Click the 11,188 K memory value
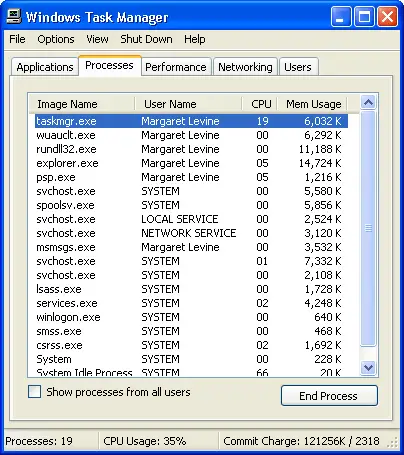The height and width of the screenshot is (455, 404). (320, 149)
